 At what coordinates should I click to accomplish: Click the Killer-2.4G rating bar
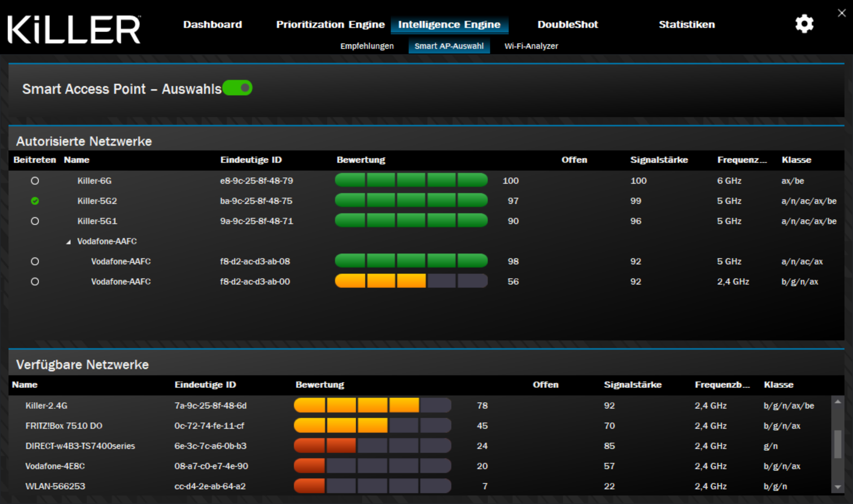(x=372, y=405)
